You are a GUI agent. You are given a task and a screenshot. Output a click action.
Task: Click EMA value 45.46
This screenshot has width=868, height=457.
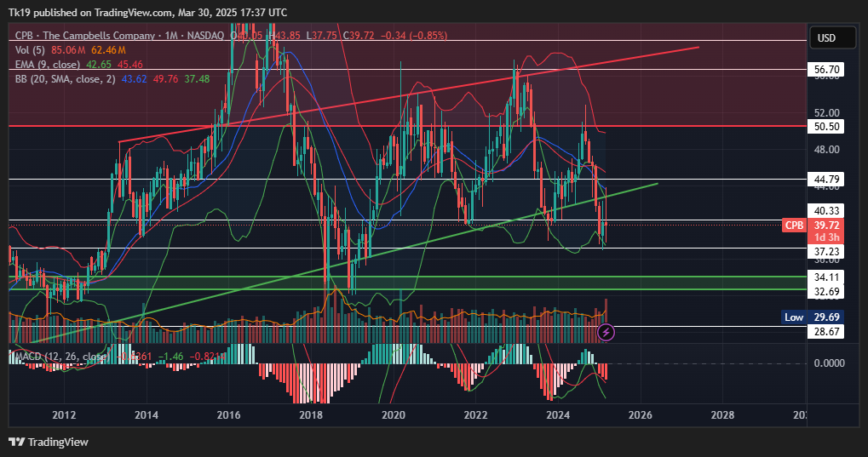tap(130, 64)
